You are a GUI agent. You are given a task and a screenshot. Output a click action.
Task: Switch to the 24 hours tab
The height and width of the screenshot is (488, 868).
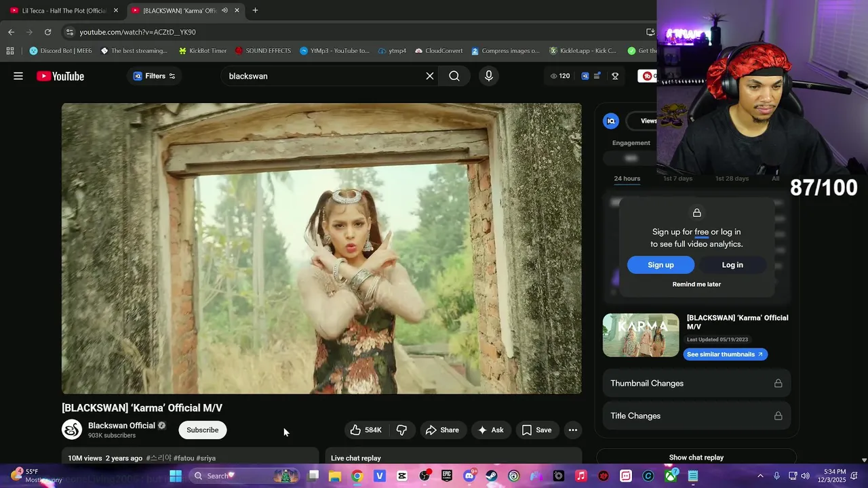(x=627, y=178)
